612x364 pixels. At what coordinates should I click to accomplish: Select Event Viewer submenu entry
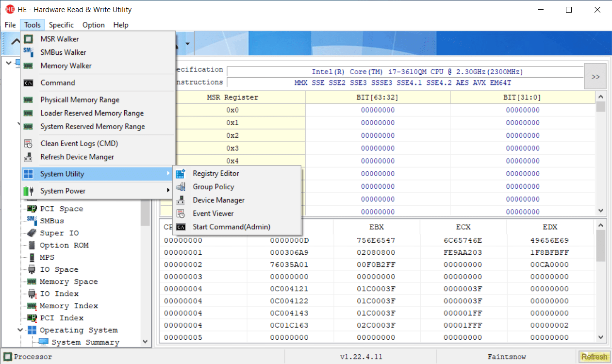pyautogui.click(x=237, y=214)
